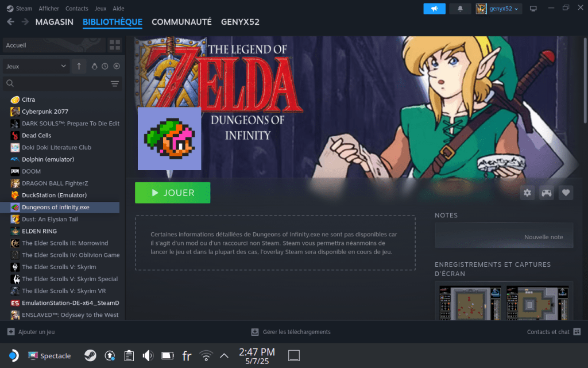Click the library search field
The width and height of the screenshot is (588, 368).
click(57, 84)
